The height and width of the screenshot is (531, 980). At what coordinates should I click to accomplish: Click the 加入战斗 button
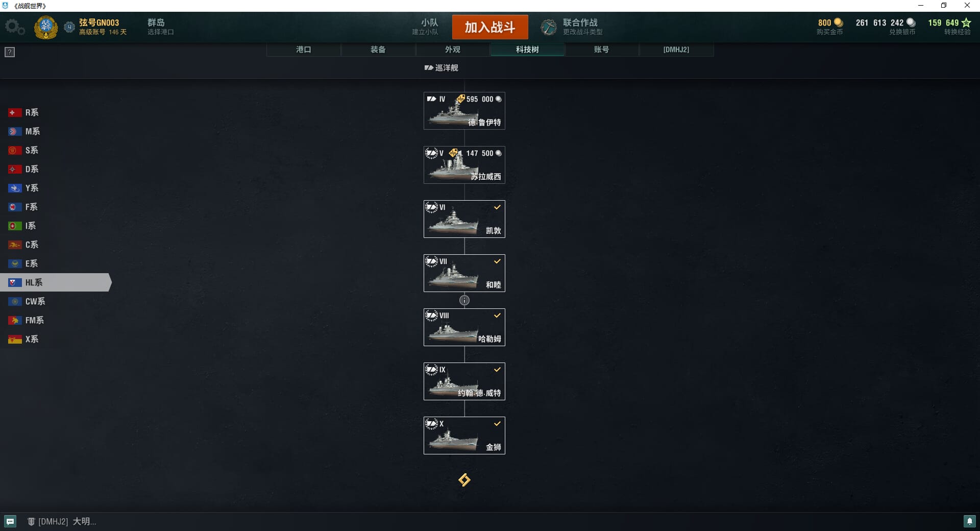pyautogui.click(x=490, y=27)
